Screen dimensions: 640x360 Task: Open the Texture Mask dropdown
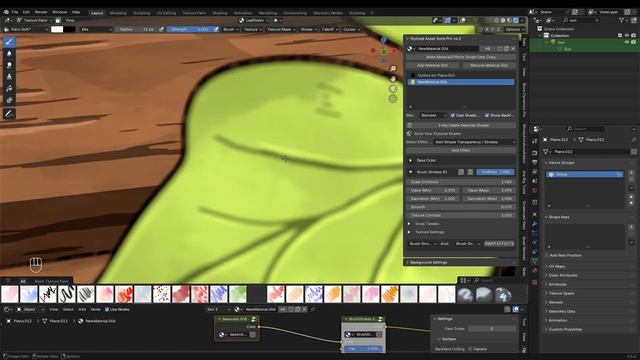click(281, 29)
